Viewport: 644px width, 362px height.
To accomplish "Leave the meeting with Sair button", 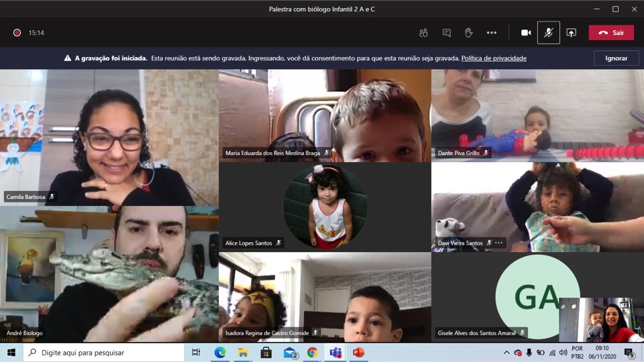I will [x=611, y=33].
